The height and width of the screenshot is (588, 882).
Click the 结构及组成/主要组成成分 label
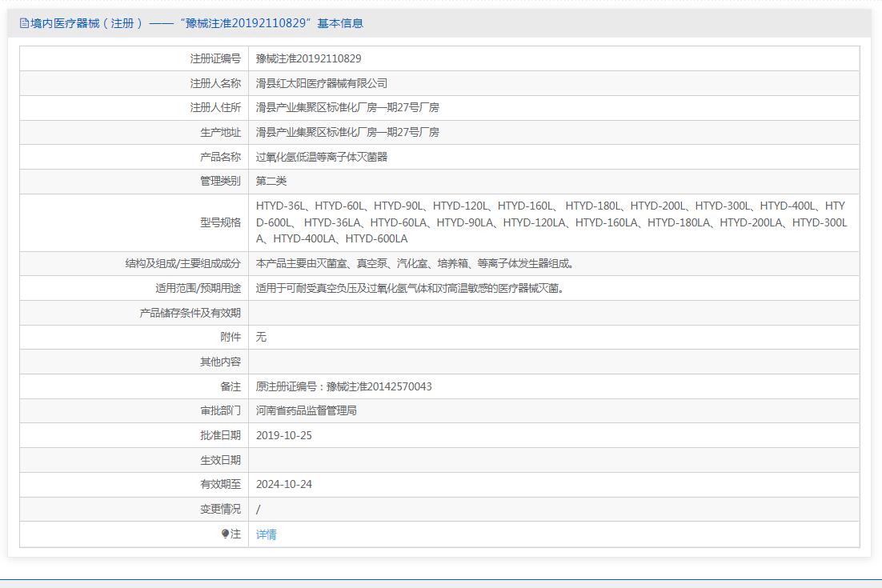point(182,263)
